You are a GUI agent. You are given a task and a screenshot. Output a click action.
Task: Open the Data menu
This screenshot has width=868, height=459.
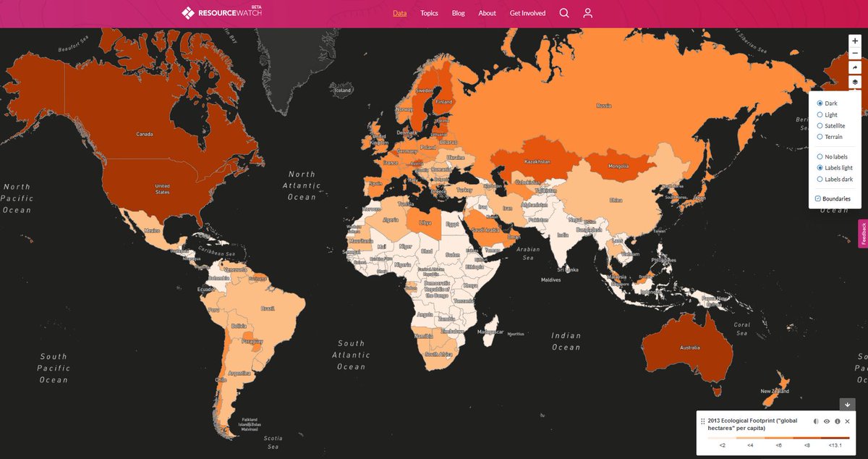pyautogui.click(x=400, y=13)
